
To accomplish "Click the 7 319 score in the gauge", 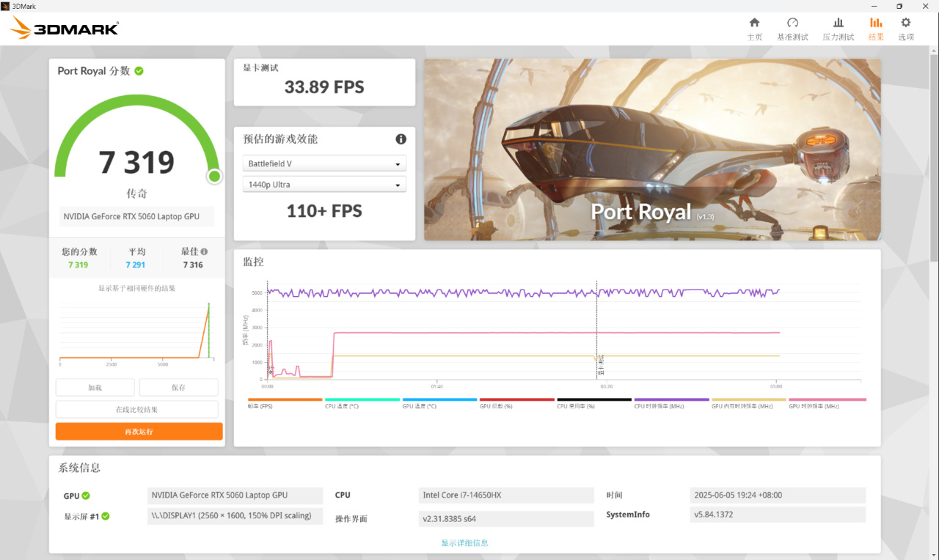I will pos(137,162).
